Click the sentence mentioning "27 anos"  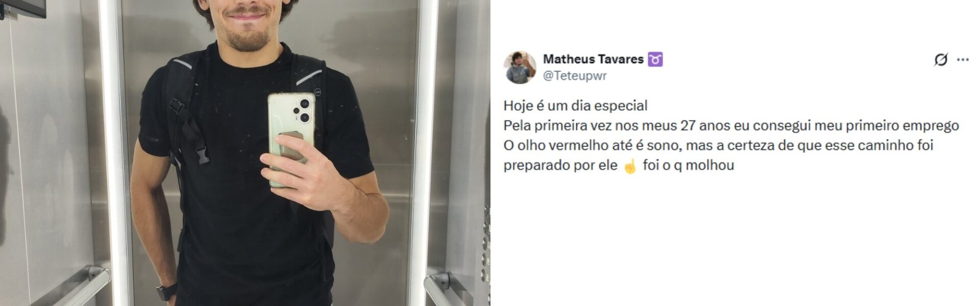point(731,125)
